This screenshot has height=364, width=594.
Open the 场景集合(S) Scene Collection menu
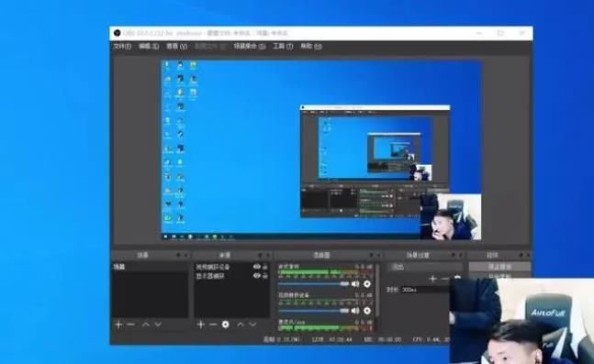[x=250, y=46]
